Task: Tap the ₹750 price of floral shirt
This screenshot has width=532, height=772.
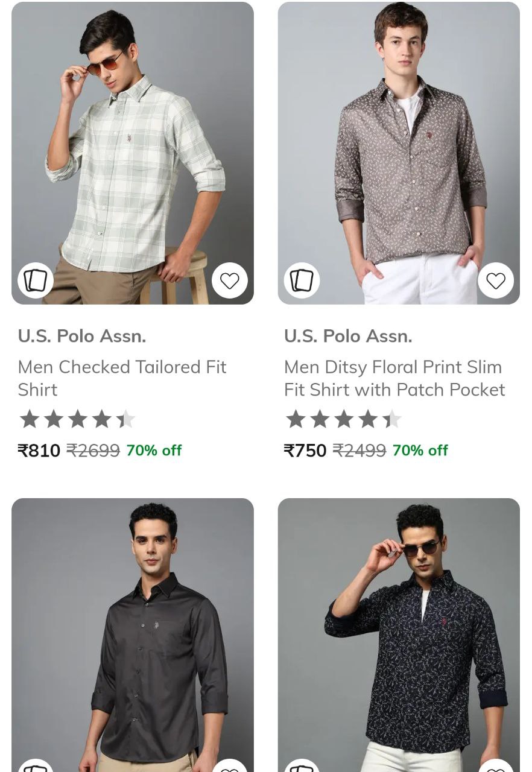Action: pos(305,451)
